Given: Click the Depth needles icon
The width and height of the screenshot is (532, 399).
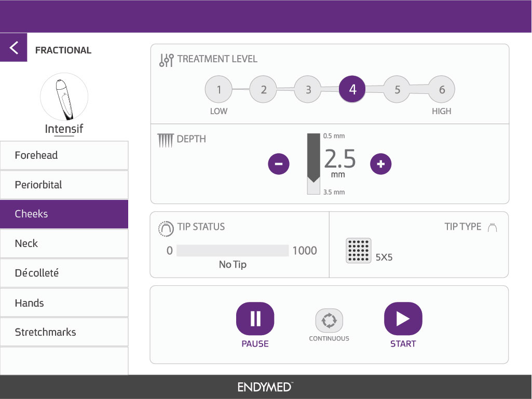Looking at the screenshot, I should click(x=165, y=140).
